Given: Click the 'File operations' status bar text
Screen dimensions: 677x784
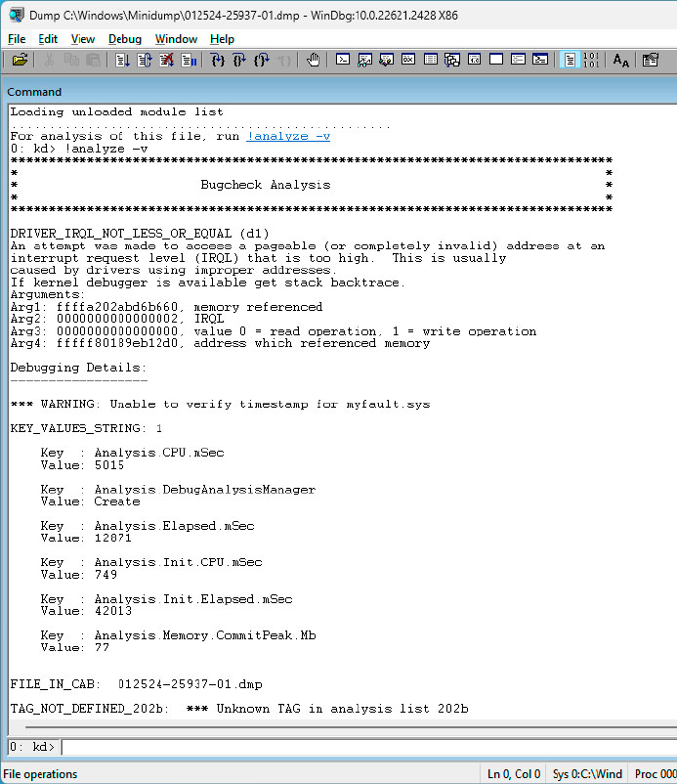Looking at the screenshot, I should tap(40, 774).
